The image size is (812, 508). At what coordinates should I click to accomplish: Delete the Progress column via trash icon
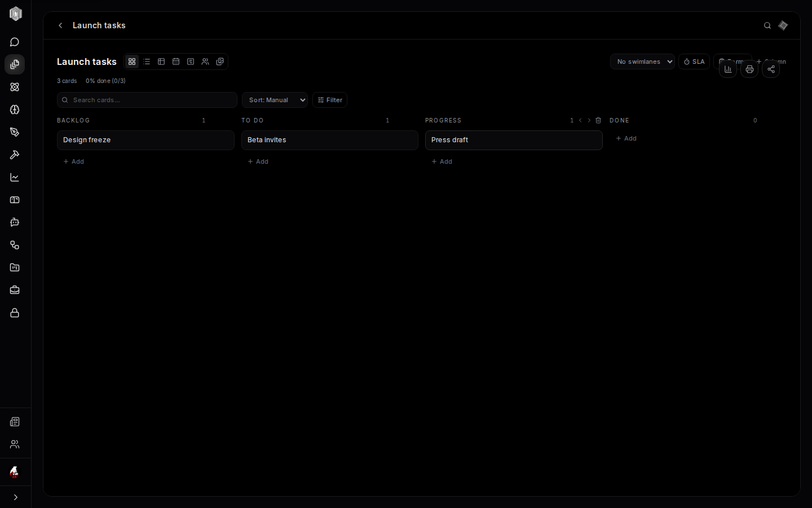coord(598,120)
